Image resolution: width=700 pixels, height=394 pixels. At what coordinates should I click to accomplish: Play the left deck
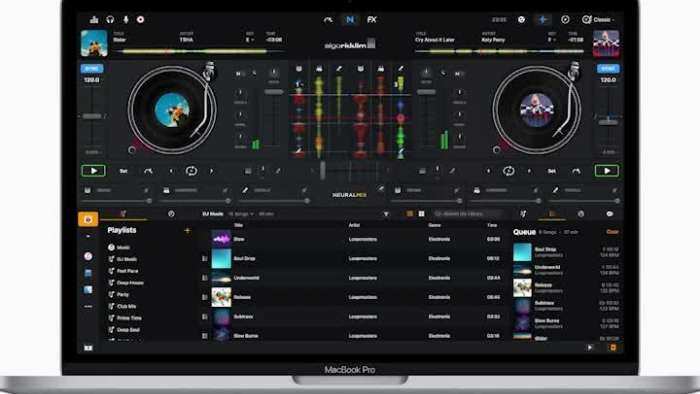pos(93,171)
